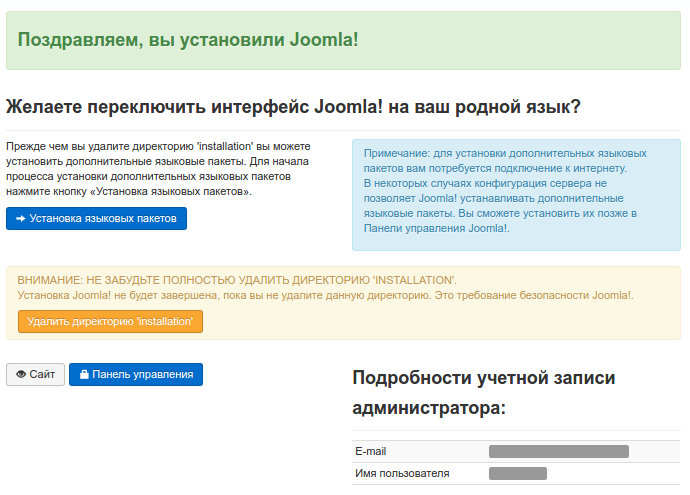The height and width of the screenshot is (495, 690).
Task: Click the paragraph starting 'Прежде чем вы удалите'
Action: [158, 169]
